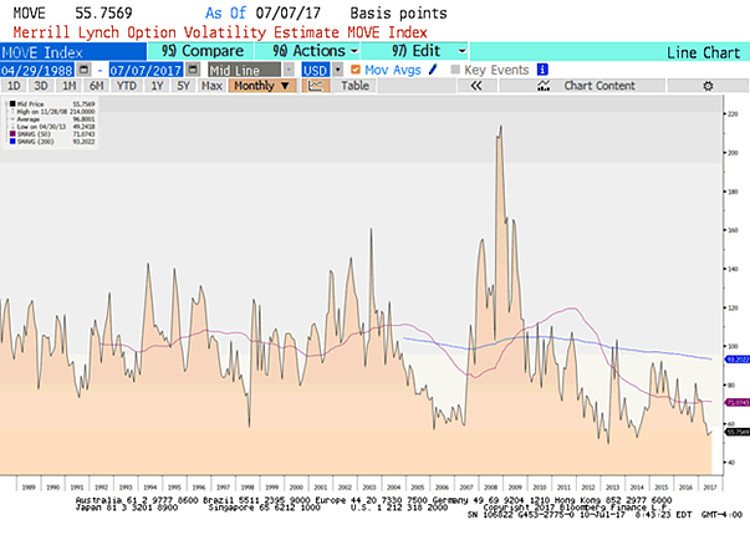
Task: Select the YTD time range
Action: [126, 86]
